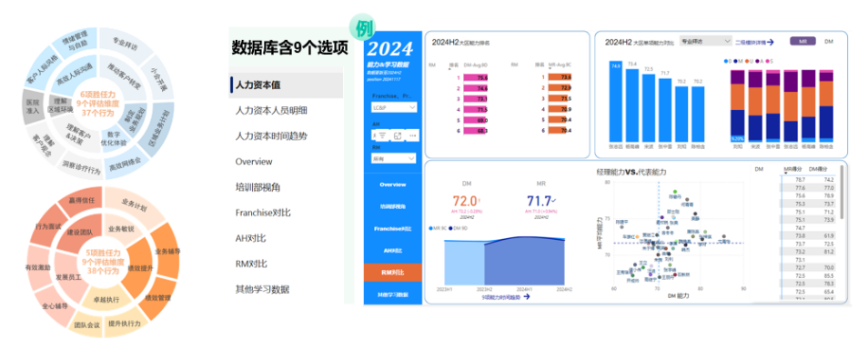Click the 业务辅导 segment in orange wheel

tap(167, 252)
